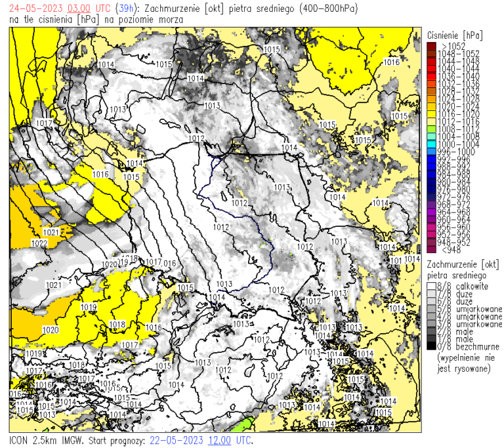504x448 pixels.
Task: Click the 1016 label in the top-right corner
Action: click(391, 62)
